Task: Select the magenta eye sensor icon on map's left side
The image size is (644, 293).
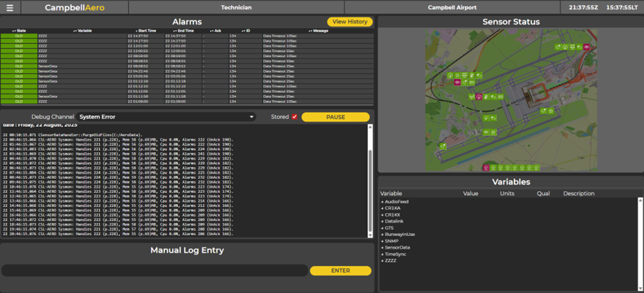Action: point(457,82)
